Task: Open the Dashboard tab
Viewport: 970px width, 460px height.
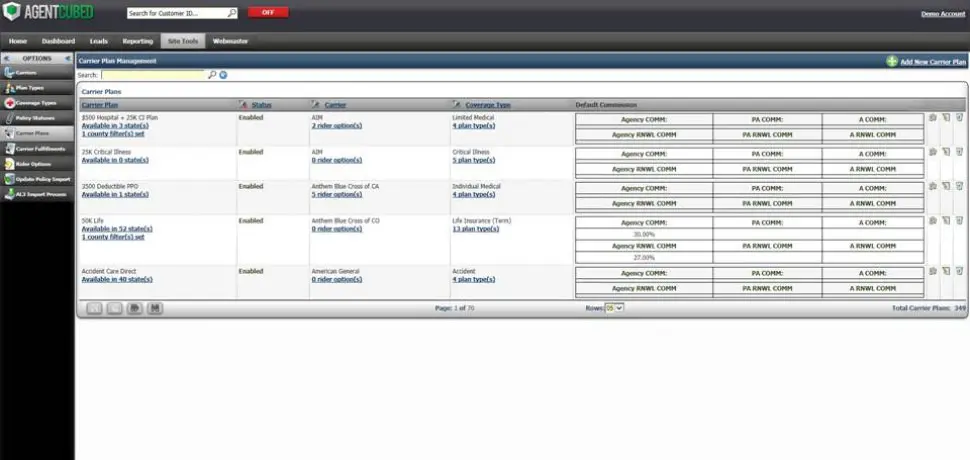Action: point(58,41)
